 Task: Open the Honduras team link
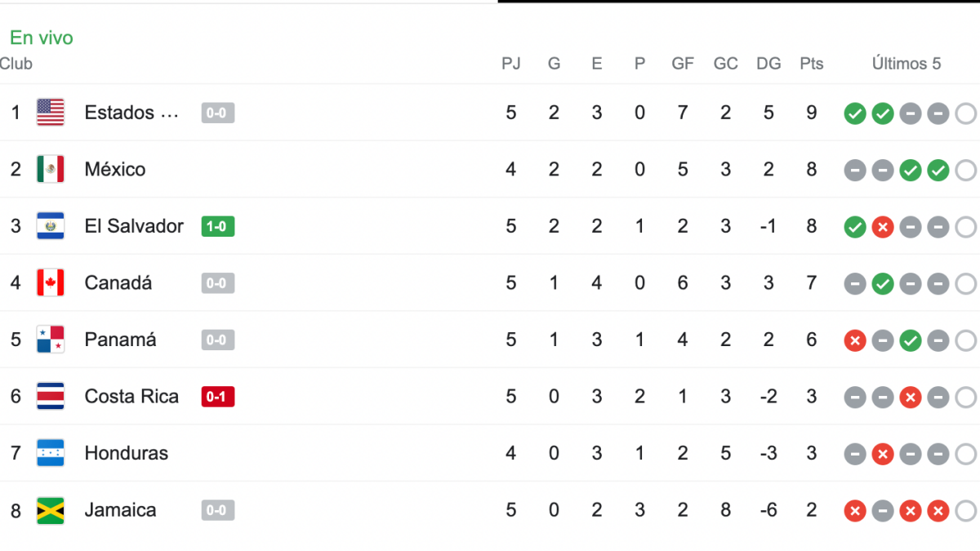point(127,453)
